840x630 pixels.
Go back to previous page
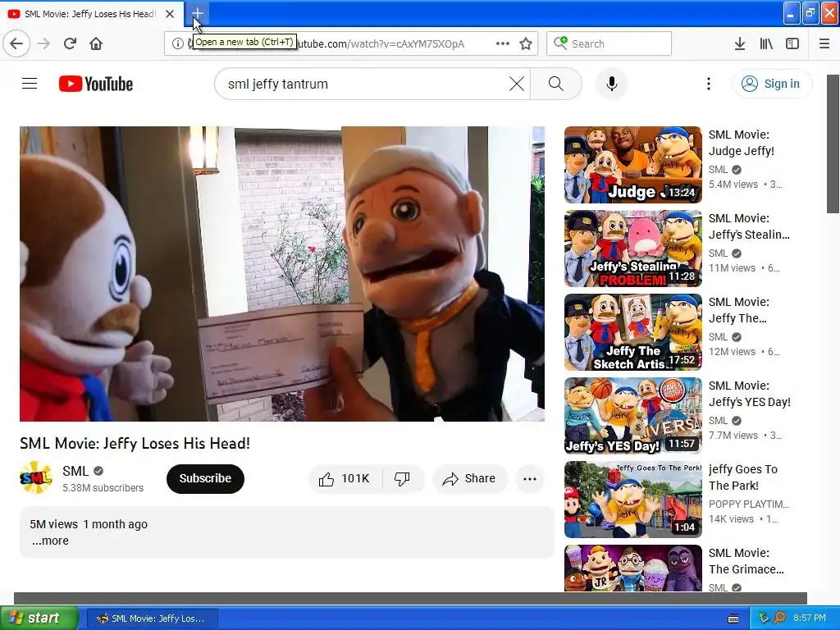point(16,43)
